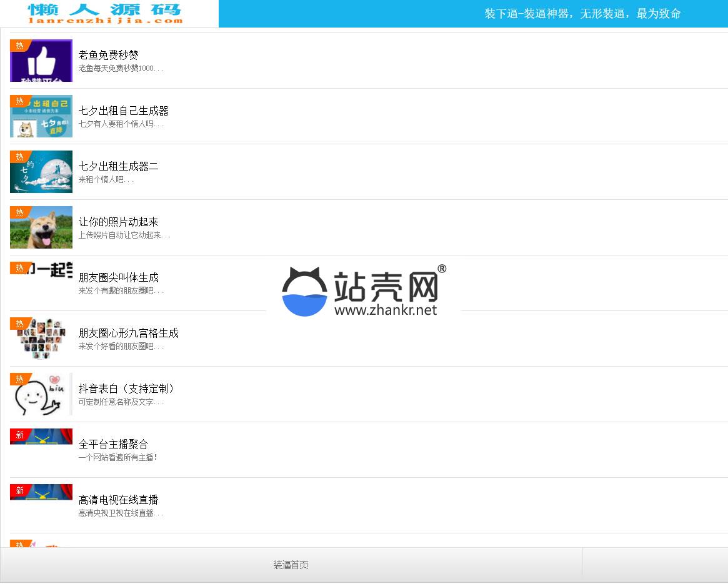The height and width of the screenshot is (584, 728).
Task: Select the smiling dog photo thumbnail
Action: coord(41,227)
